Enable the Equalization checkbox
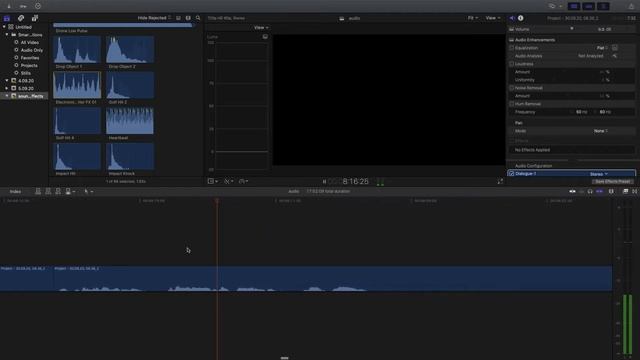This screenshot has width=640, height=360. pyautogui.click(x=511, y=48)
